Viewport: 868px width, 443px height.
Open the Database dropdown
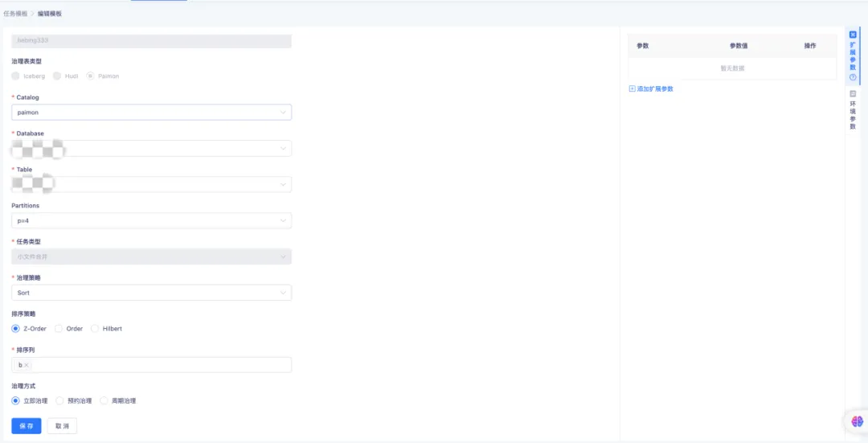tap(151, 149)
